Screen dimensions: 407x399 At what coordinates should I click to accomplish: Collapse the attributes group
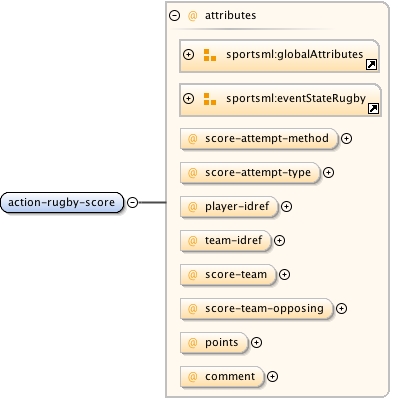[175, 15]
